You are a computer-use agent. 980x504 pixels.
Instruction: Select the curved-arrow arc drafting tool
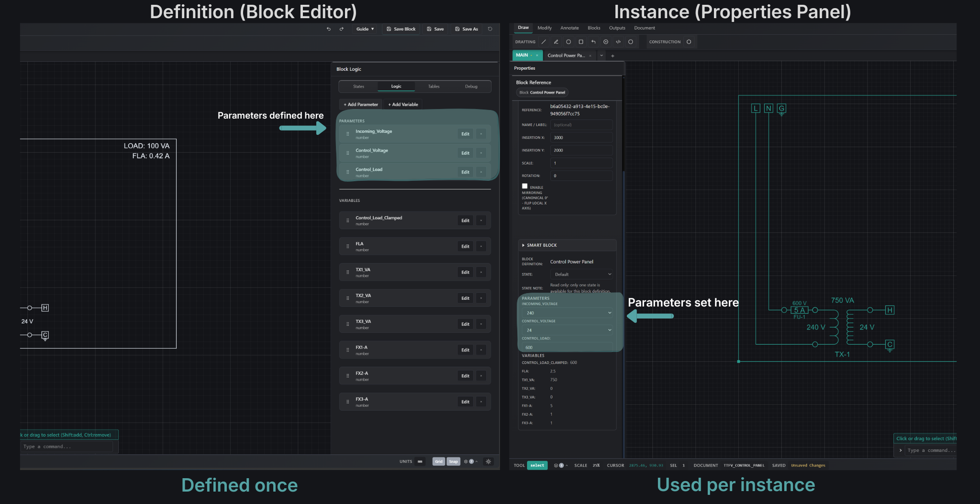pyautogui.click(x=593, y=42)
